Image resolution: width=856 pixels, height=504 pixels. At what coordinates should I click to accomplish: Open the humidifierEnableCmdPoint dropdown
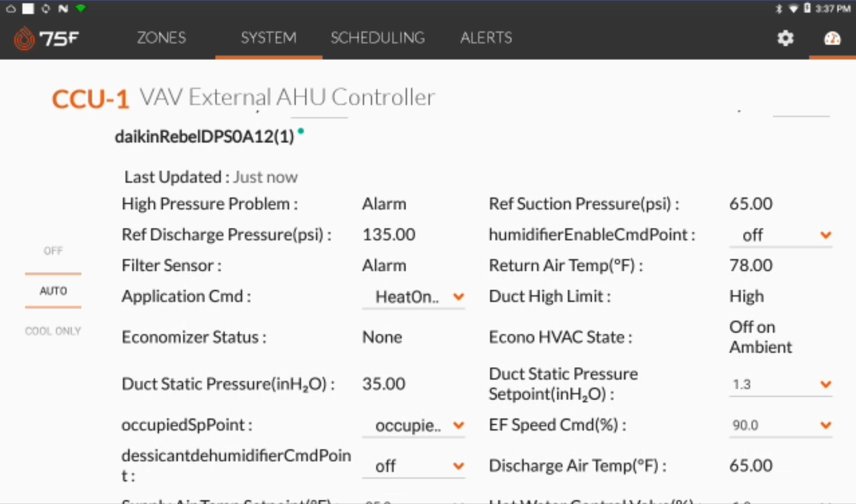(x=781, y=235)
